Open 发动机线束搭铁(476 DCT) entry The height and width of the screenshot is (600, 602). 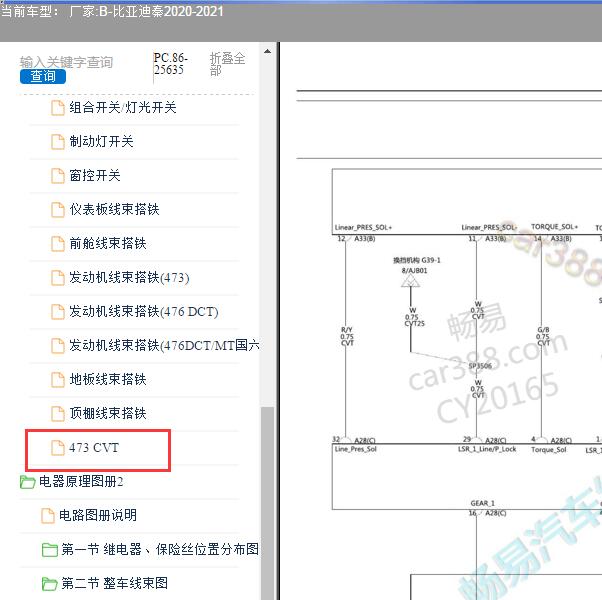[x=143, y=312]
